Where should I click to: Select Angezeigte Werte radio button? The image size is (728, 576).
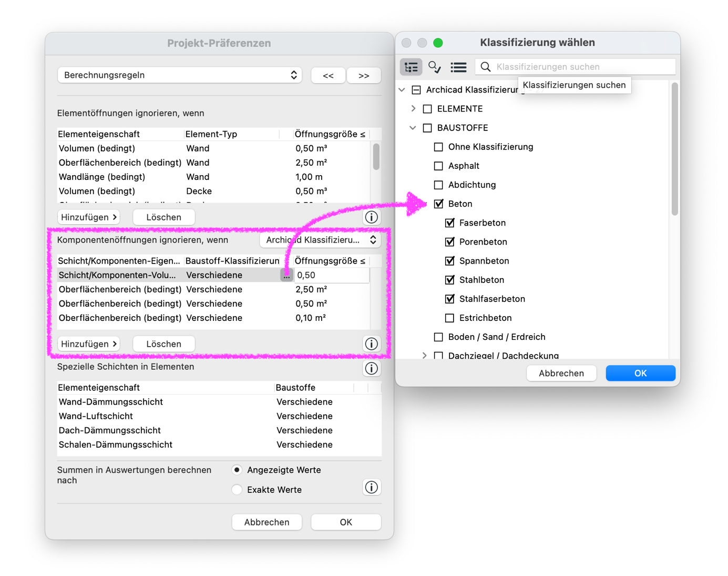tap(237, 470)
